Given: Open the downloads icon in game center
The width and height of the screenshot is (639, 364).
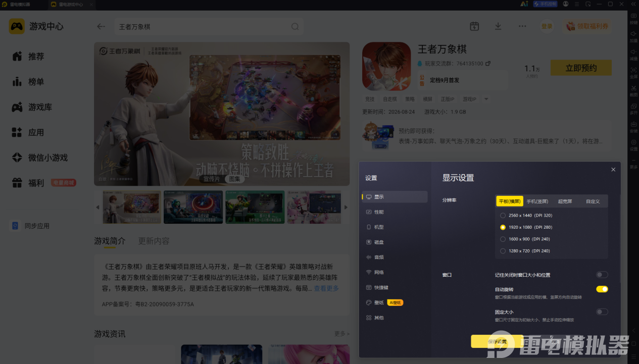Looking at the screenshot, I should [x=498, y=26].
